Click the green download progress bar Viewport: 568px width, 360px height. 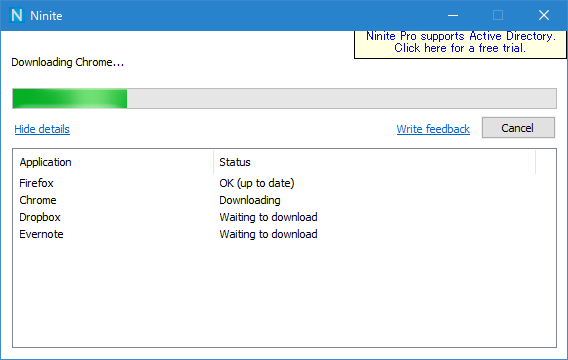point(284,99)
